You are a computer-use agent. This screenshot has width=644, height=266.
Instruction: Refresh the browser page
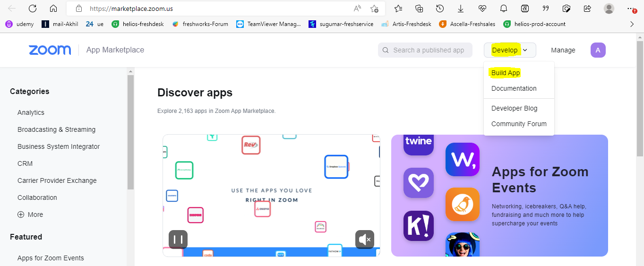pos(33,9)
